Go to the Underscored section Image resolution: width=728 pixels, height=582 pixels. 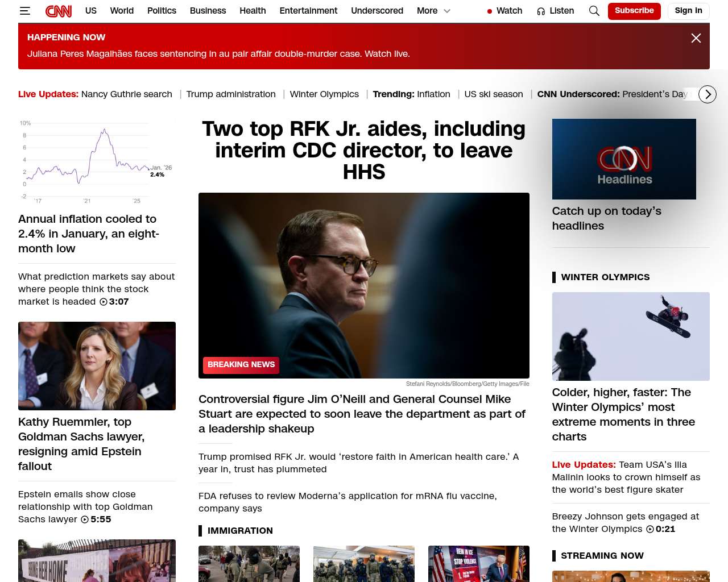[377, 11]
